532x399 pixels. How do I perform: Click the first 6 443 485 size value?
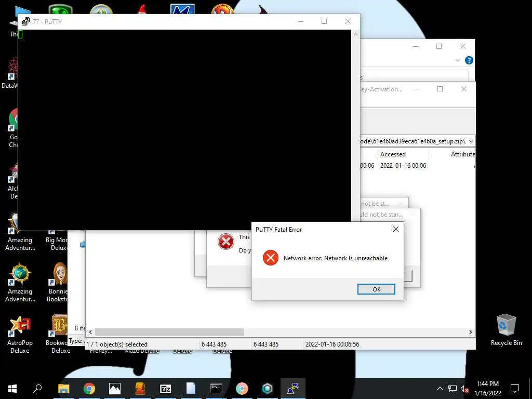pos(214,344)
